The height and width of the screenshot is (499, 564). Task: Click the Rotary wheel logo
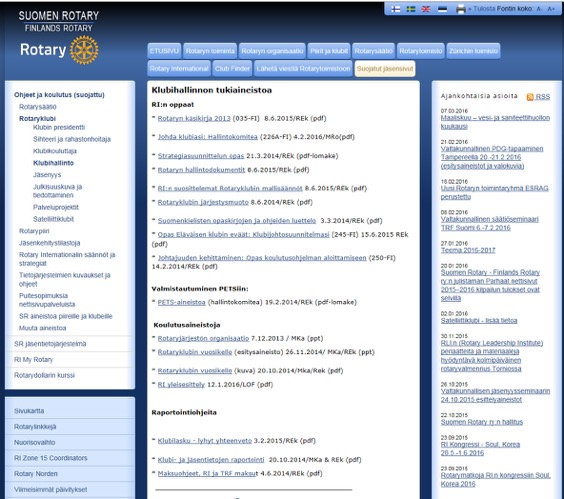(84, 50)
